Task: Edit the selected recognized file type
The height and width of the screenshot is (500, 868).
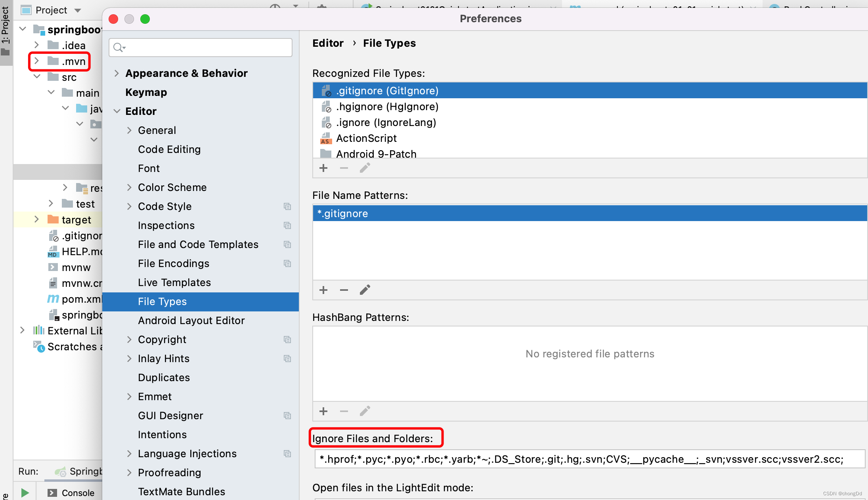Action: point(365,168)
